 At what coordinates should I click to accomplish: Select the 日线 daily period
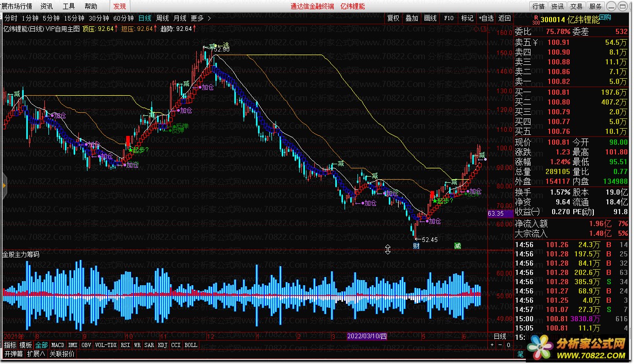(x=145, y=18)
